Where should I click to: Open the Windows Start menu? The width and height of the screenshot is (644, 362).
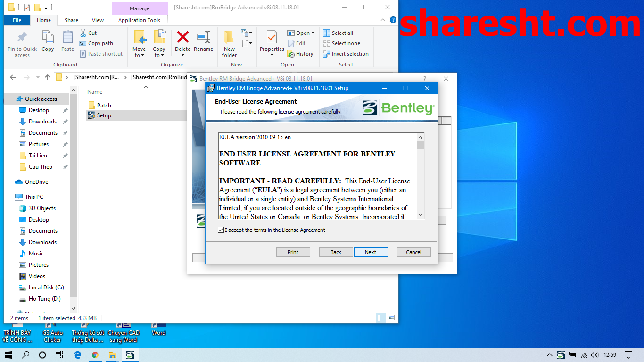point(8,355)
